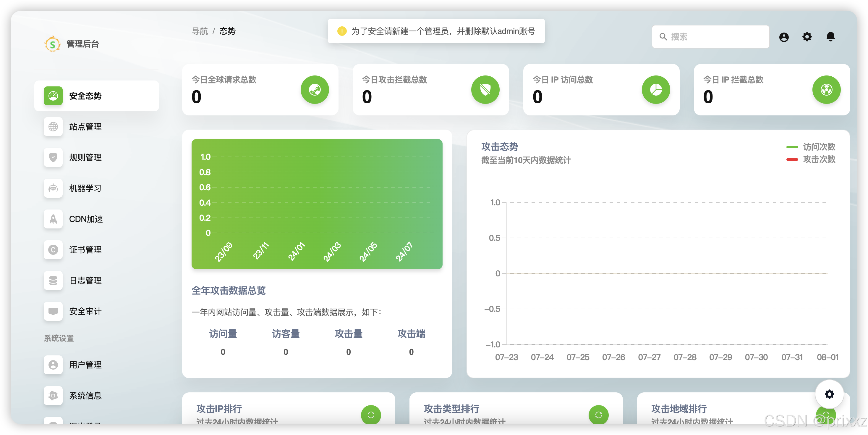Viewport: 868px width, 435px height.
Task: Open CDN加速 sidebar entry
Action: [x=97, y=219]
